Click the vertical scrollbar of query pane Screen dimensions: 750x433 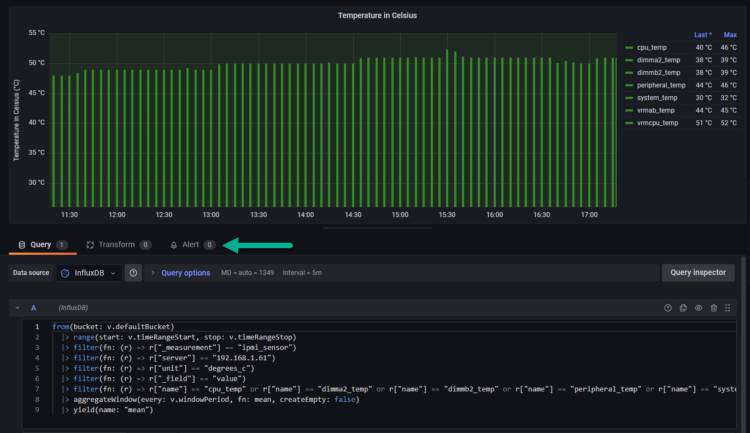point(743,342)
